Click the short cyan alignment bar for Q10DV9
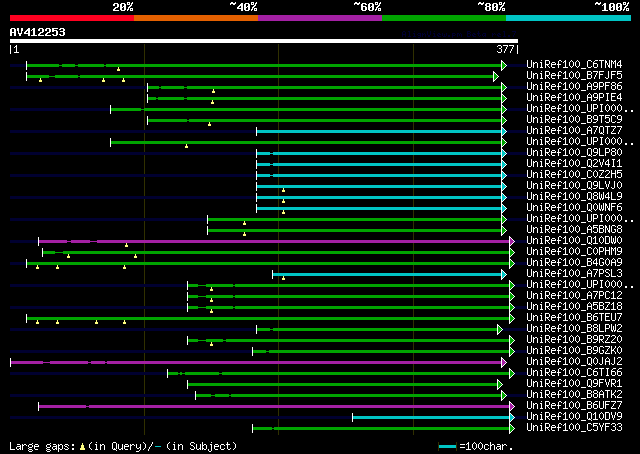 (431, 418)
